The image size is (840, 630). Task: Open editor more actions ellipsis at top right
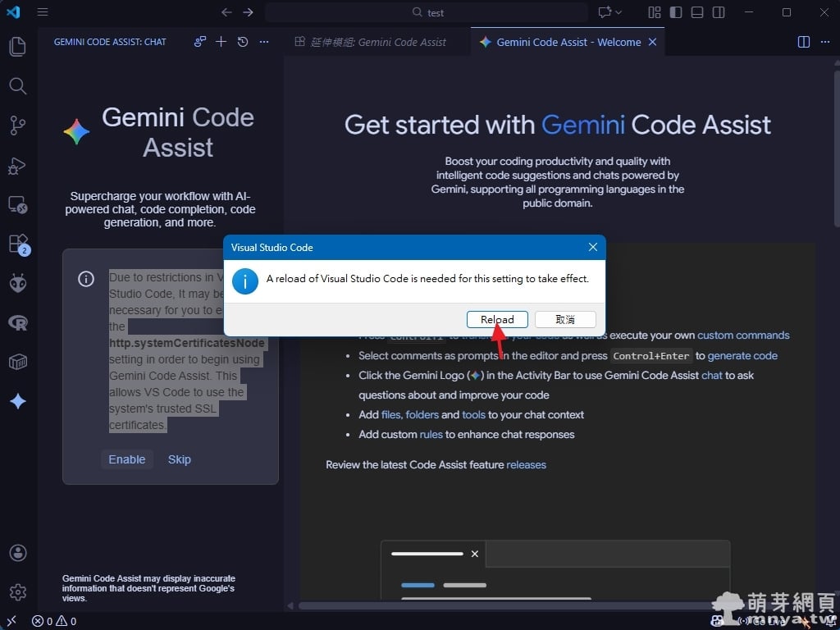tap(824, 42)
